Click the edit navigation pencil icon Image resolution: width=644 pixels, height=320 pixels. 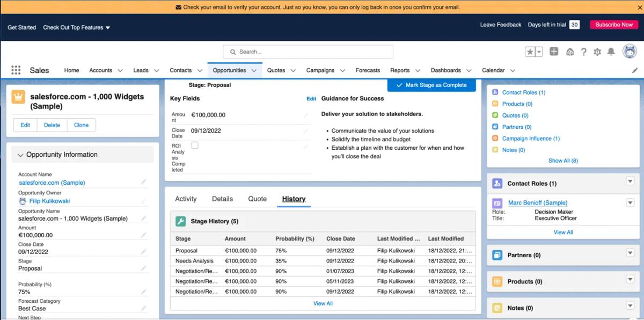click(x=635, y=70)
